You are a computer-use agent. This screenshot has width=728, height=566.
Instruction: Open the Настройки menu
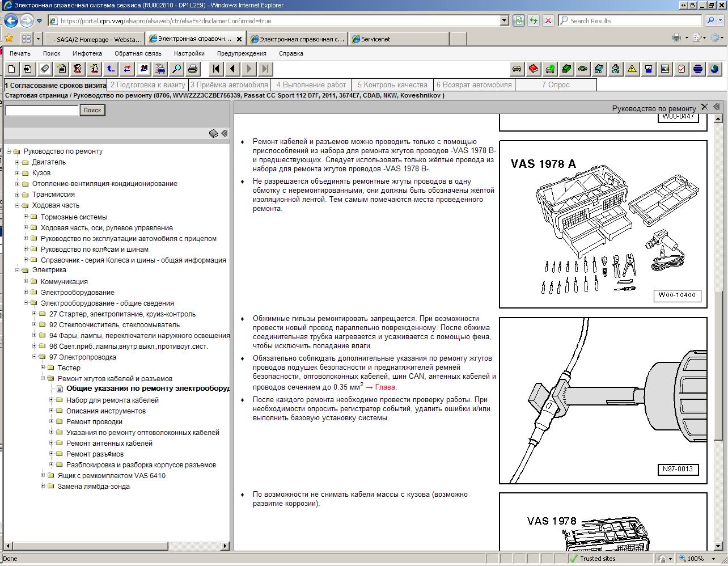[x=189, y=53]
